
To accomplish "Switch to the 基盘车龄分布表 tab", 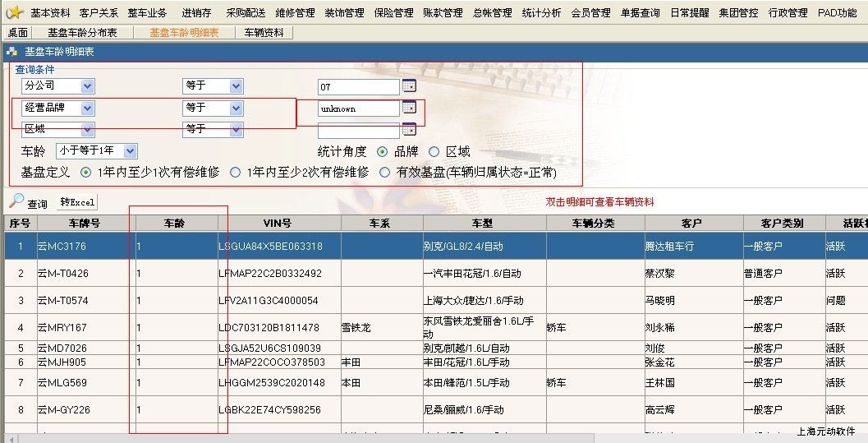I will pos(82,33).
